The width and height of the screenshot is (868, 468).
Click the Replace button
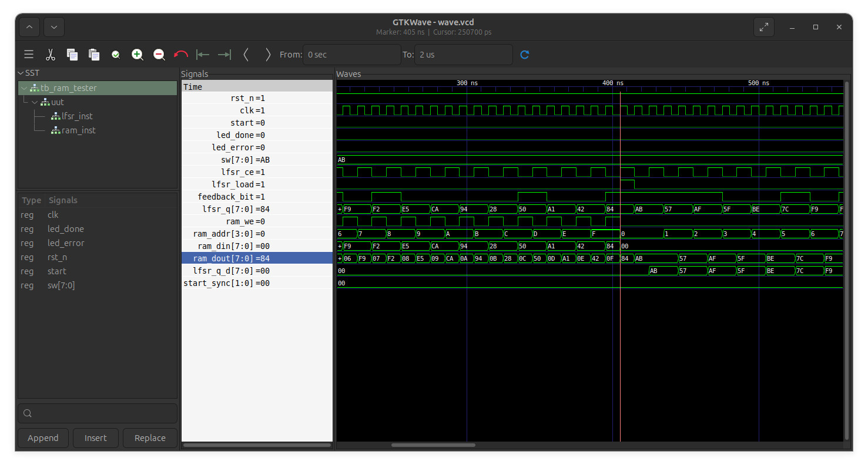click(150, 438)
